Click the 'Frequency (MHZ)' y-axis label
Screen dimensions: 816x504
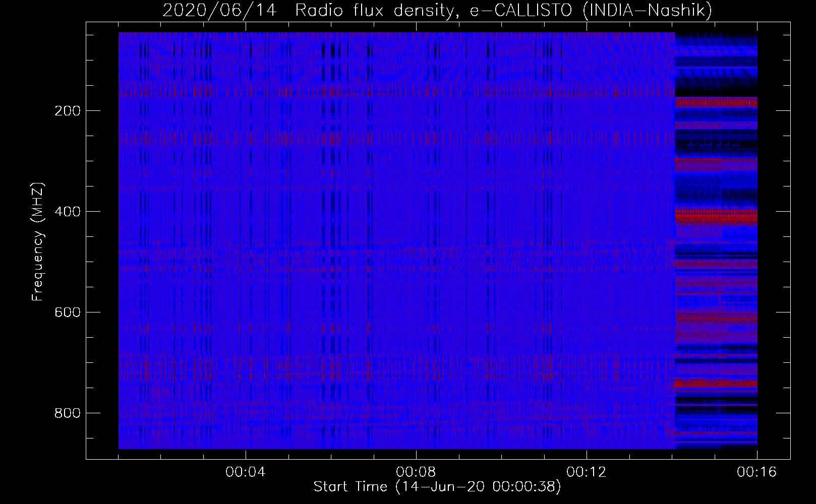(38, 241)
